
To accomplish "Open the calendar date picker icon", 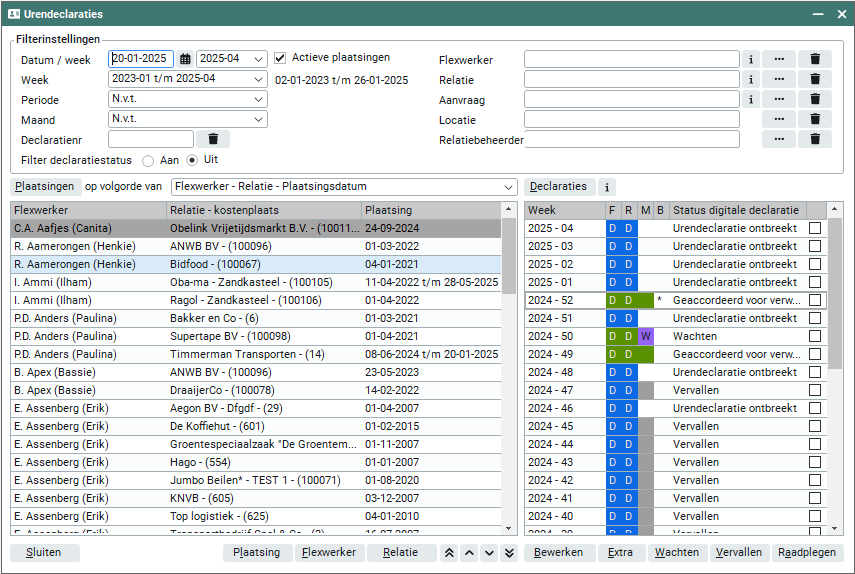I will pos(185,59).
